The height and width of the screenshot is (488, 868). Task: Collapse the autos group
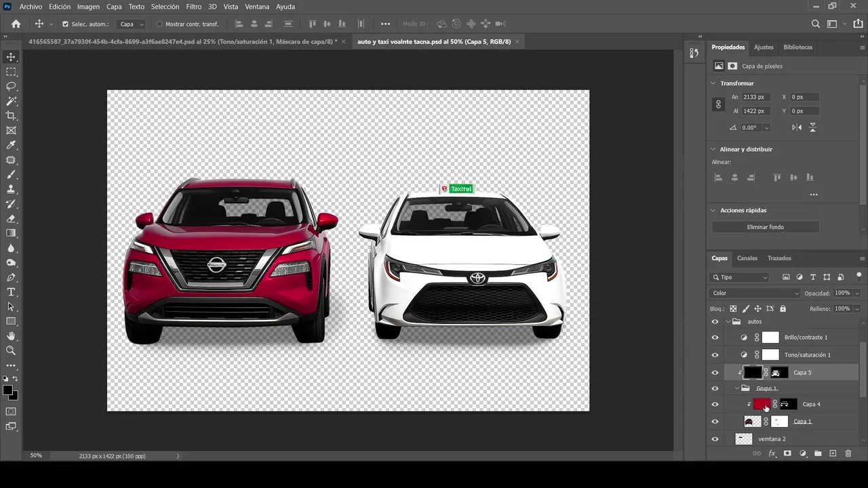click(x=728, y=322)
